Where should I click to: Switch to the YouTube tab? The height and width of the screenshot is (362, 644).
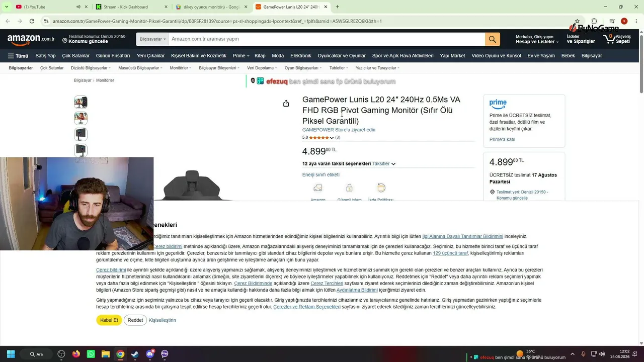click(x=45, y=7)
